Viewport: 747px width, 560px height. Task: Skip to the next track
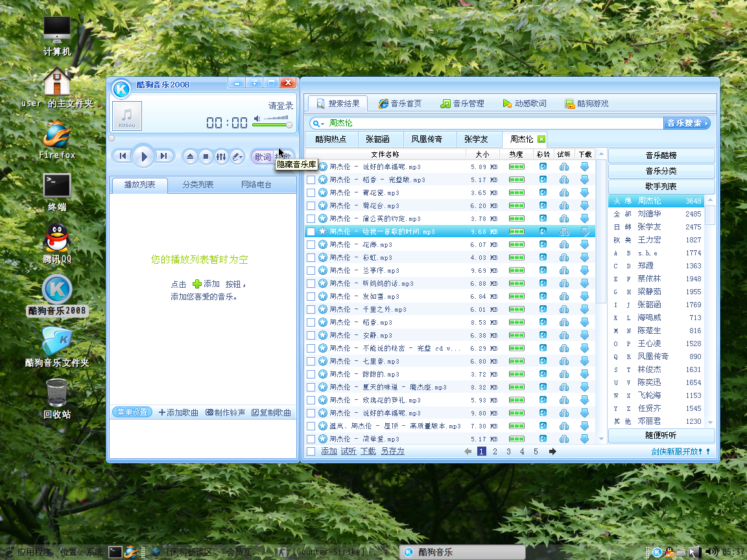pos(164,156)
